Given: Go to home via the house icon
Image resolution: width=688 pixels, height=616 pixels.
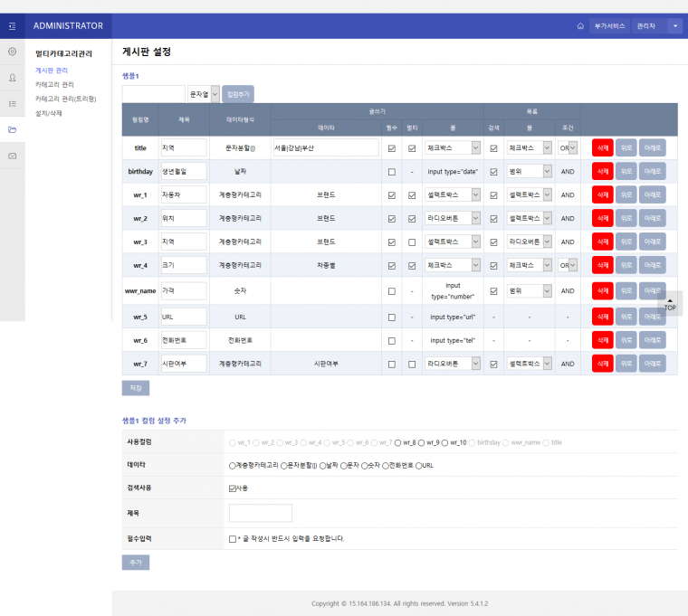Looking at the screenshot, I should [580, 26].
